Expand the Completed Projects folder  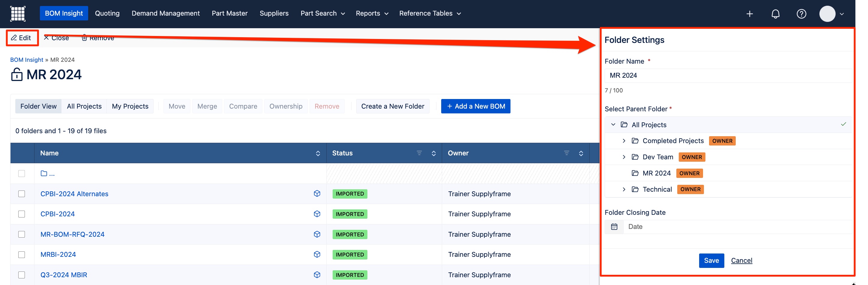point(624,141)
